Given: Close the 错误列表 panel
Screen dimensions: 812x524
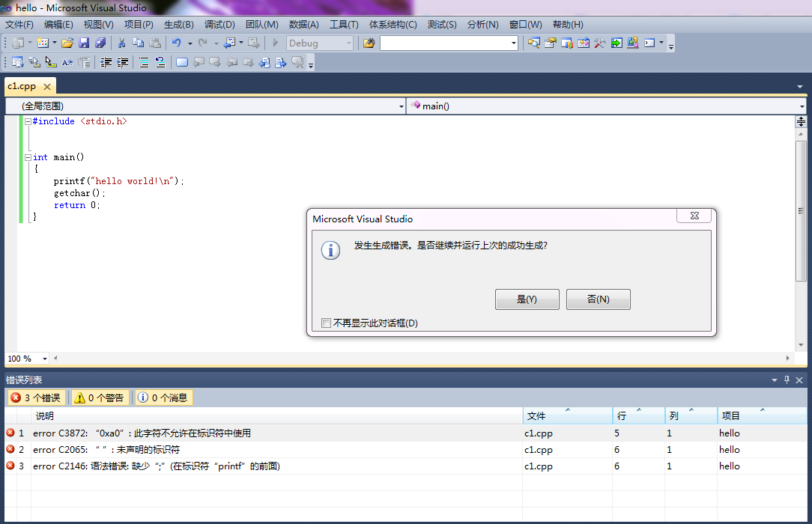Looking at the screenshot, I should 799,380.
